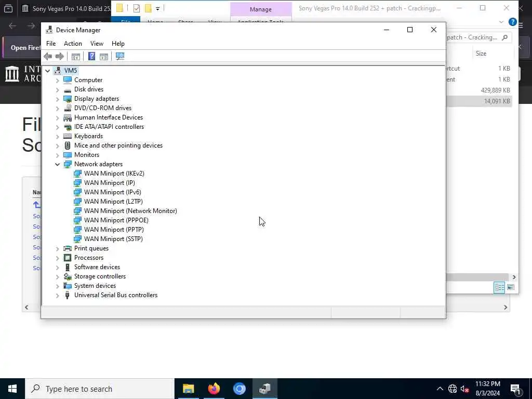Open the View menu in Device Manager

coord(97,44)
